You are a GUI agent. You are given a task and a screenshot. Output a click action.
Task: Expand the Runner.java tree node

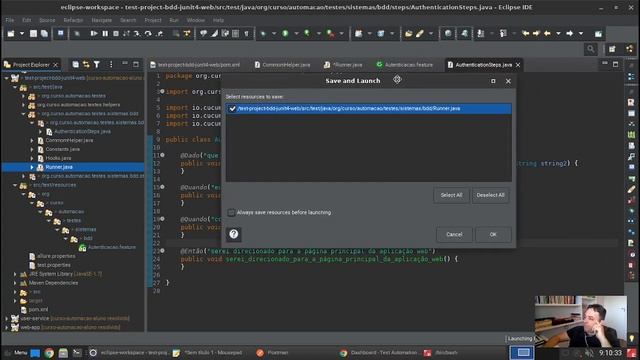point(32,167)
